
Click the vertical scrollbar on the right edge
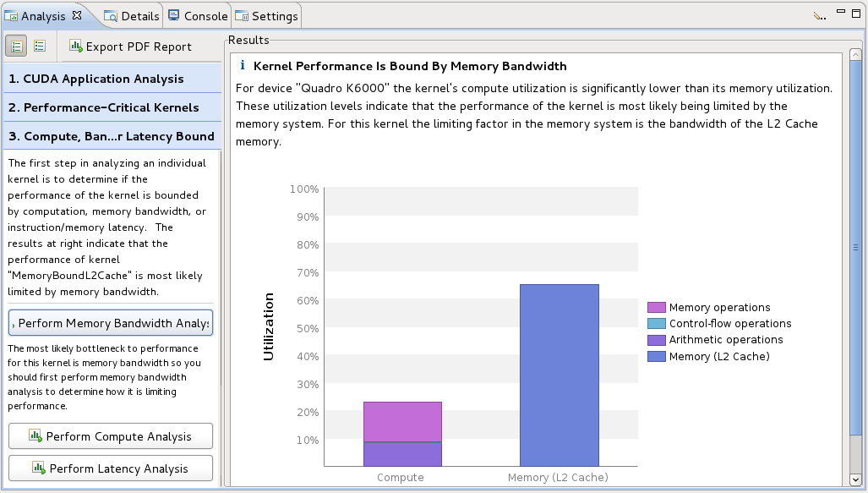[854, 254]
